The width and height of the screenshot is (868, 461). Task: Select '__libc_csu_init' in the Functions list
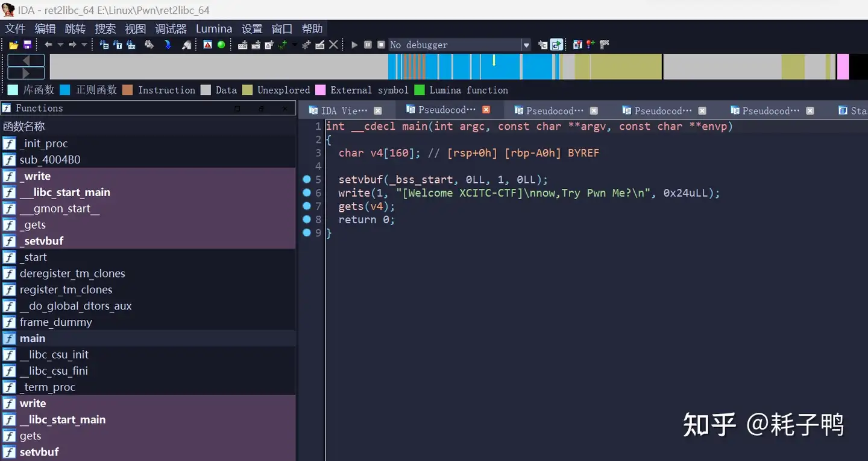click(148, 355)
